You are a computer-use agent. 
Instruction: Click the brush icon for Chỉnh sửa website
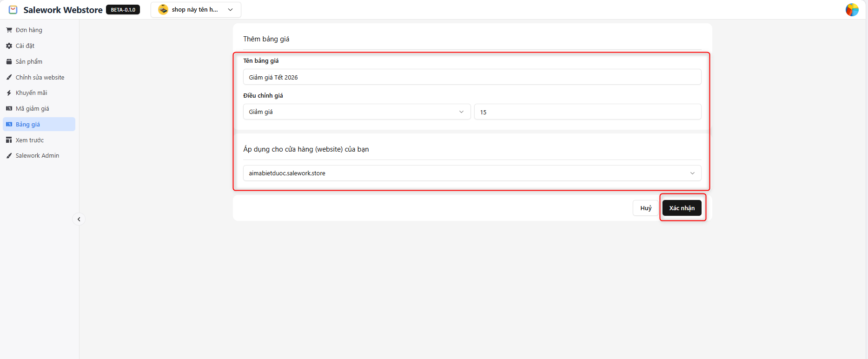coord(9,78)
